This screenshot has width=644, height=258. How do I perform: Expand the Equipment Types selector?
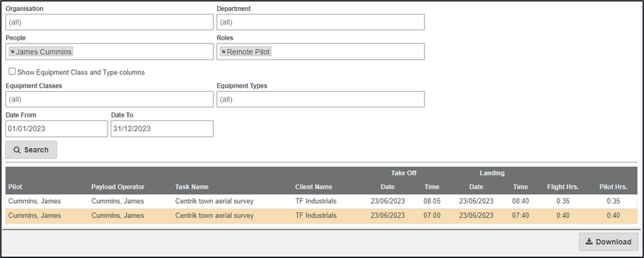tap(321, 100)
